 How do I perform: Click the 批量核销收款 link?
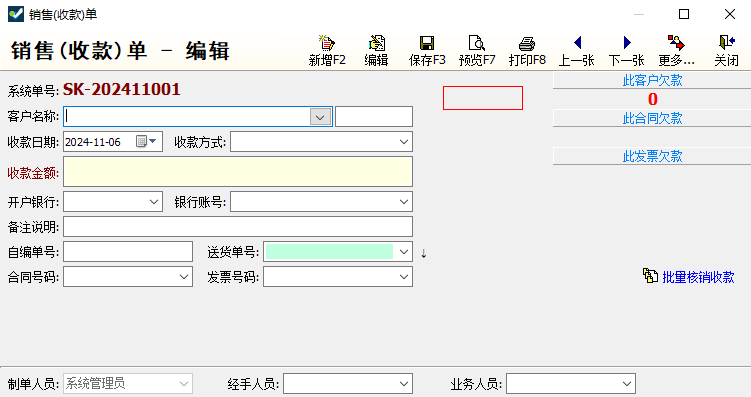pyautogui.click(x=698, y=277)
